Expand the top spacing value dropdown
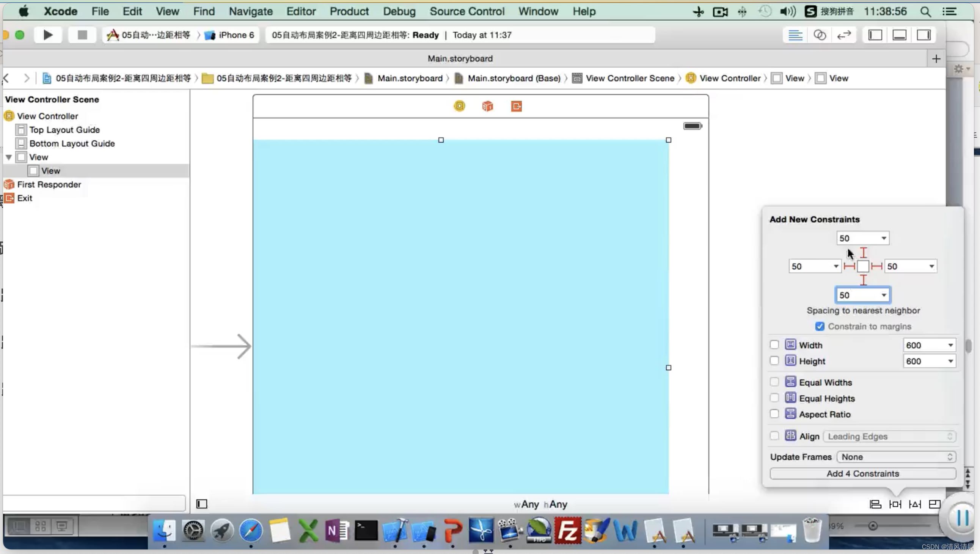 click(883, 238)
